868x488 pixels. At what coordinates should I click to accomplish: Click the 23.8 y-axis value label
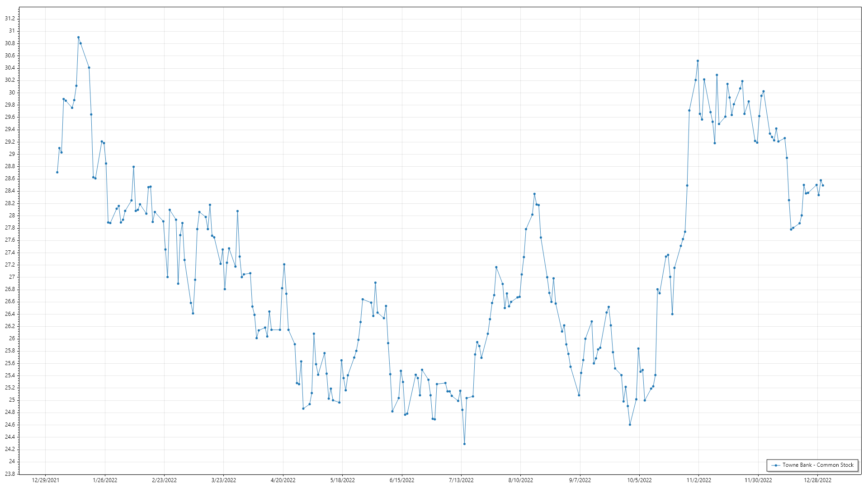click(x=9, y=474)
